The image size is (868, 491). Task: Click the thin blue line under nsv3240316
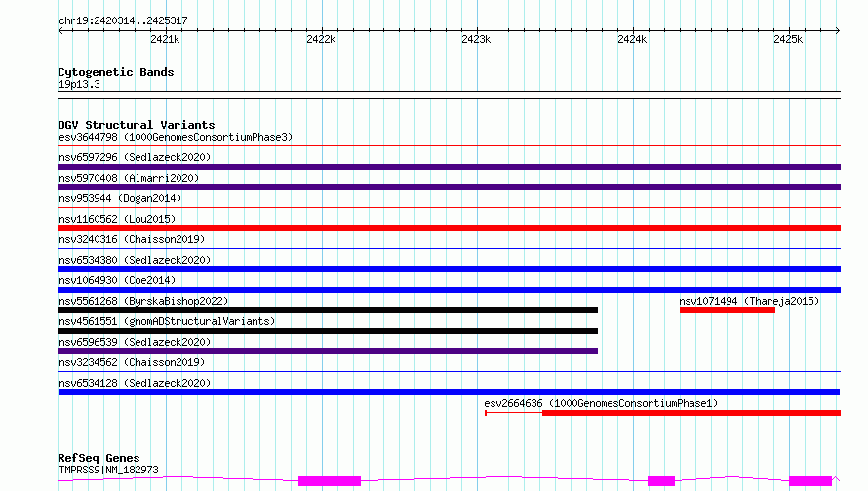[449, 249]
